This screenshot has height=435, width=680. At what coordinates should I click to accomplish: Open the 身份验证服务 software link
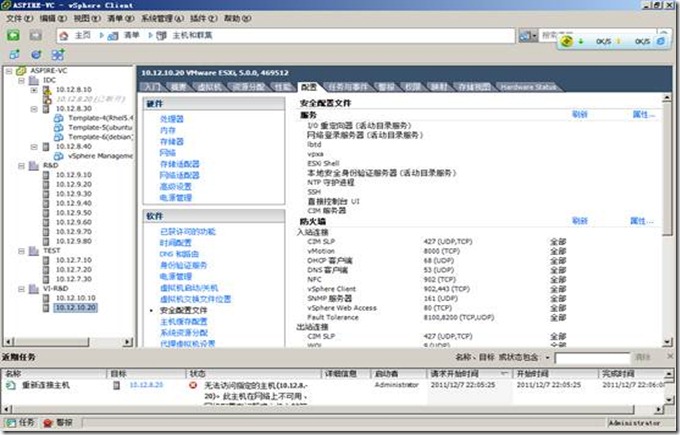[x=183, y=265]
